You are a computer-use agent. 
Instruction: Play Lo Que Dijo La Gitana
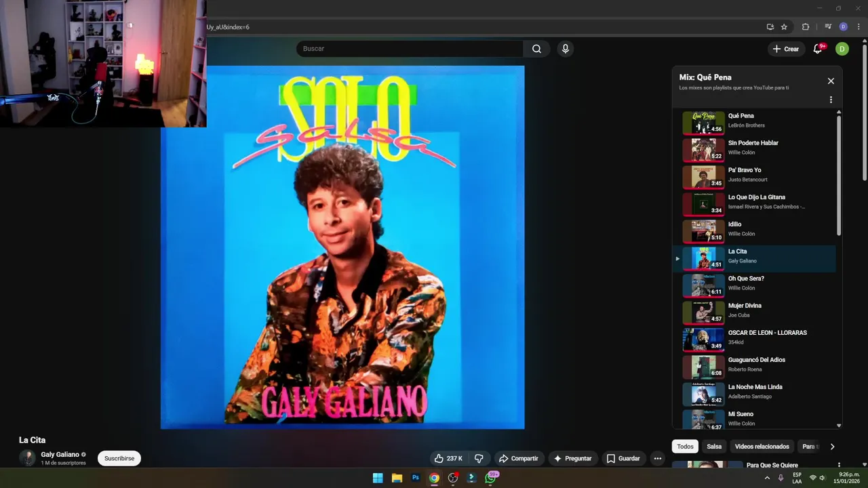(x=754, y=204)
